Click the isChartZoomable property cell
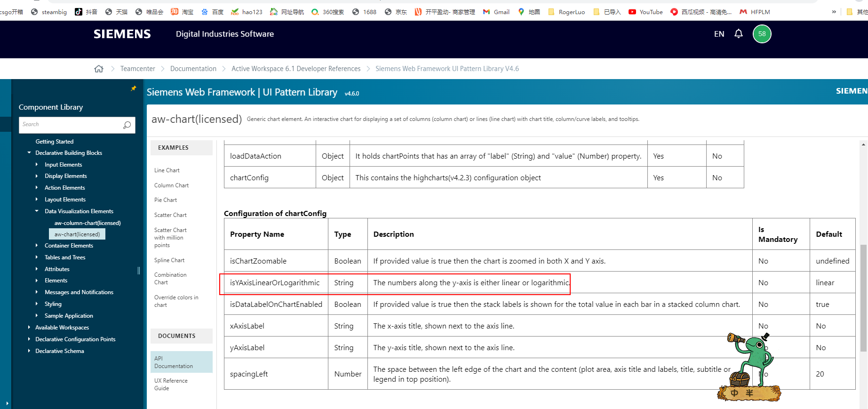Viewport: 868px width, 409px height. (276, 261)
